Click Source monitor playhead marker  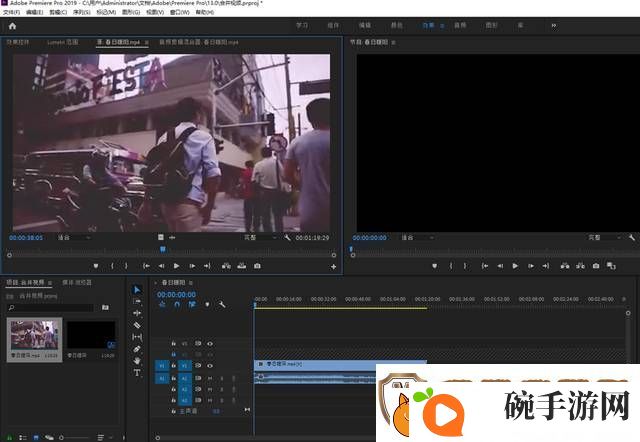coord(163,249)
